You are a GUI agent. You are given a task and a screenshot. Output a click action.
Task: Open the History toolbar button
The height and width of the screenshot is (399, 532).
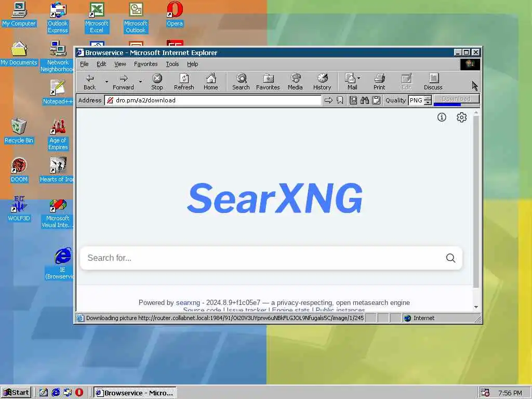click(322, 82)
